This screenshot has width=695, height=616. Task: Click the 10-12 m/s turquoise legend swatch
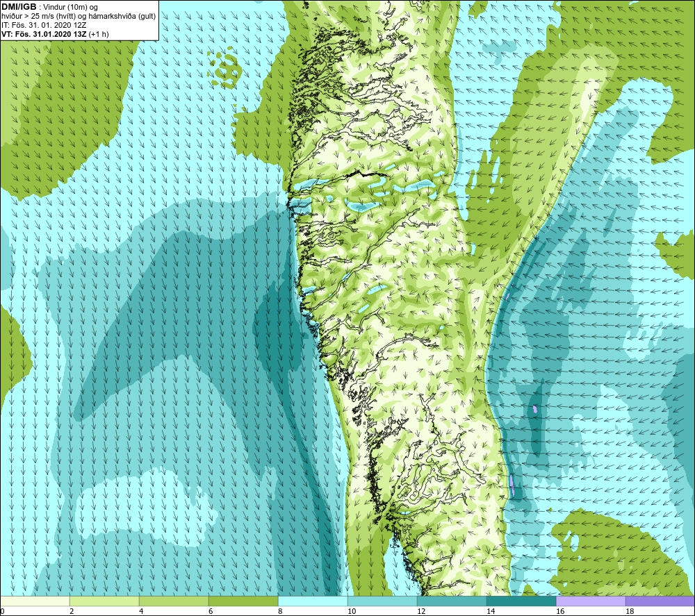382,601
